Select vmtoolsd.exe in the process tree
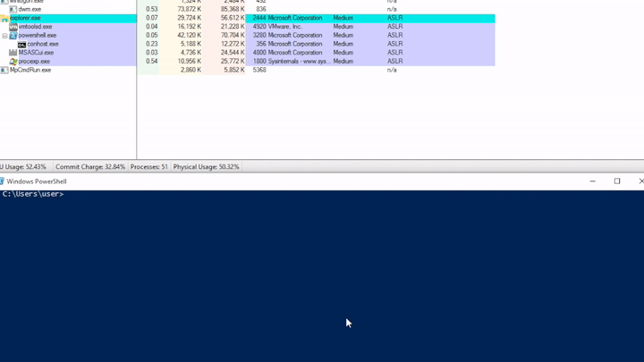 35,27
